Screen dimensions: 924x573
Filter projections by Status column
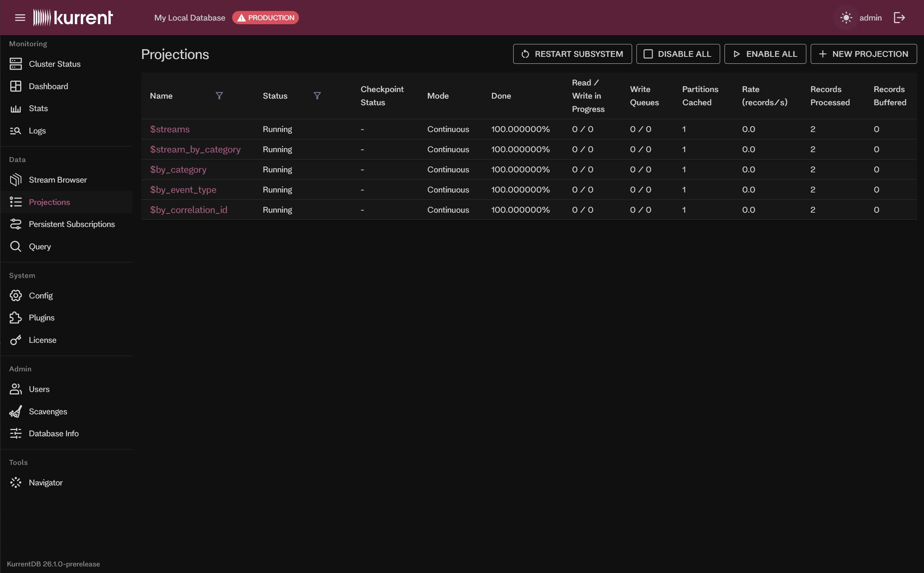point(317,96)
